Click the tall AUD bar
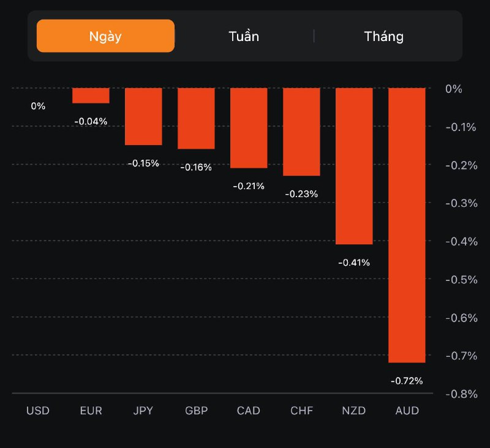The height and width of the screenshot is (448, 490). pyautogui.click(x=407, y=225)
